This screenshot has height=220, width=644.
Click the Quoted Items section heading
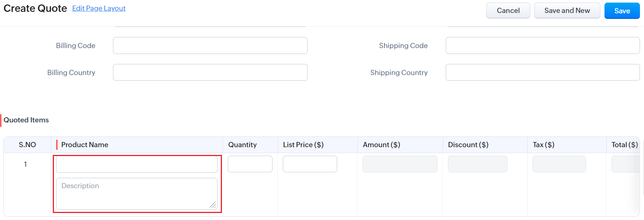26,120
